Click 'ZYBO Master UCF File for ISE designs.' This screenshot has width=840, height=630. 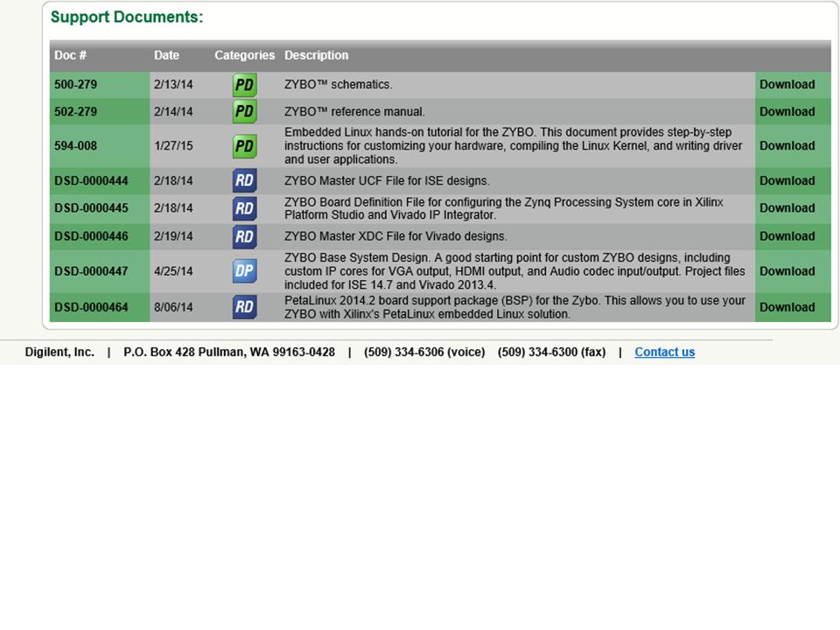pos(387,181)
